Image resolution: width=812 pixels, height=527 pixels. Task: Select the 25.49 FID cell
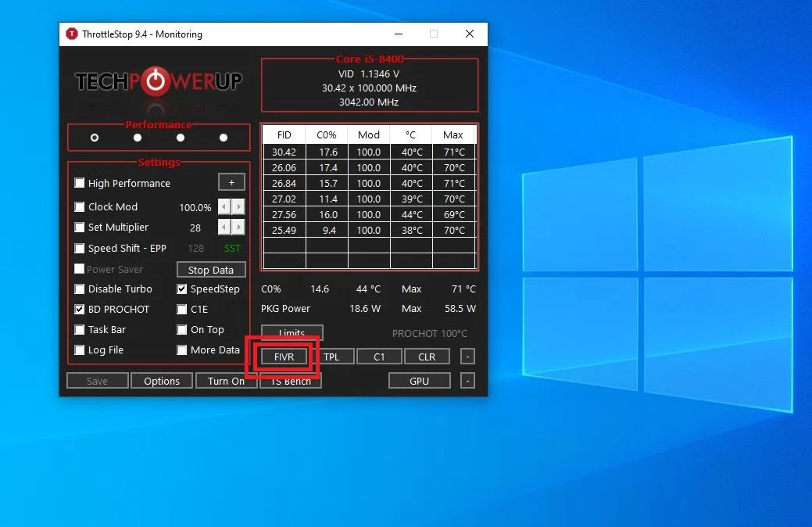pos(284,230)
